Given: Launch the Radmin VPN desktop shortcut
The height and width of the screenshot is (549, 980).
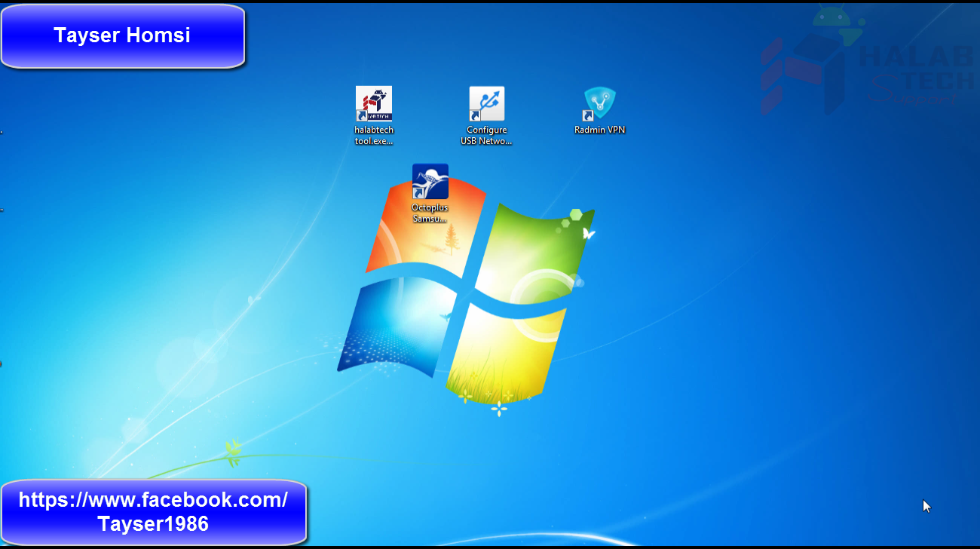Looking at the screenshot, I should [x=600, y=104].
